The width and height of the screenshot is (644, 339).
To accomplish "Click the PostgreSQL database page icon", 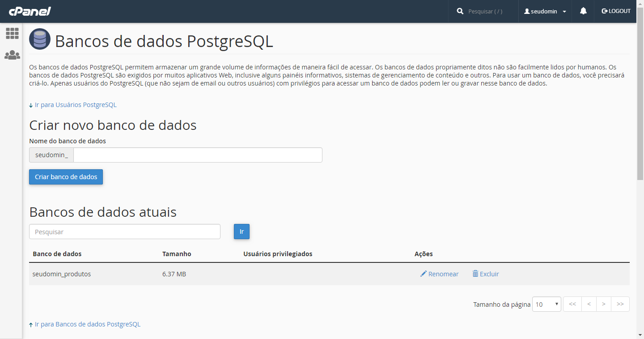I will coord(40,39).
